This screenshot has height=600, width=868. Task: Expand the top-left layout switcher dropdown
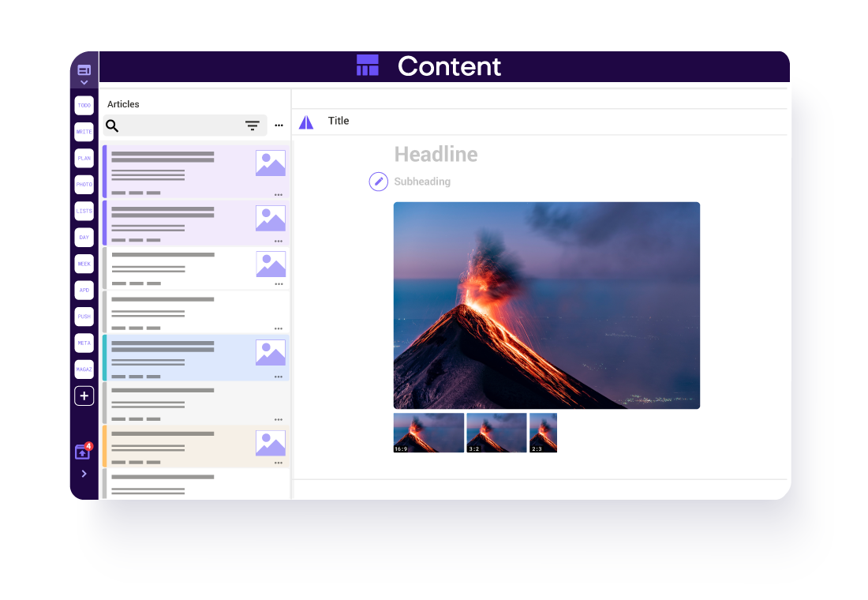(x=84, y=74)
